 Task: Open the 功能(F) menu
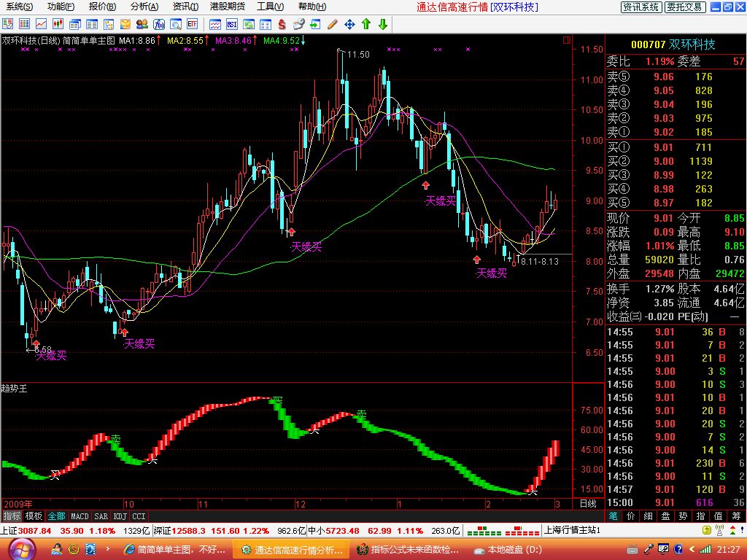tap(61, 7)
